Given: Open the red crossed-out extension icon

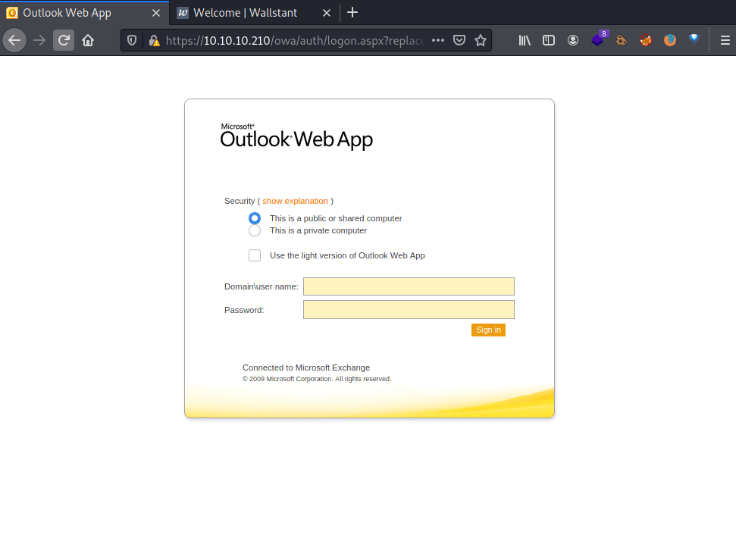Looking at the screenshot, I should pos(646,40).
